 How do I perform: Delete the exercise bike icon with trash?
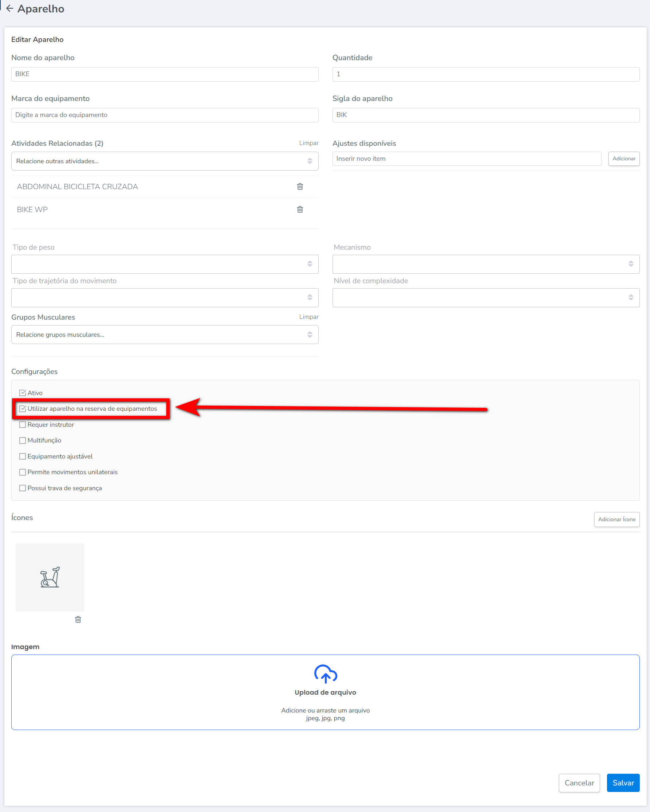pos(78,619)
